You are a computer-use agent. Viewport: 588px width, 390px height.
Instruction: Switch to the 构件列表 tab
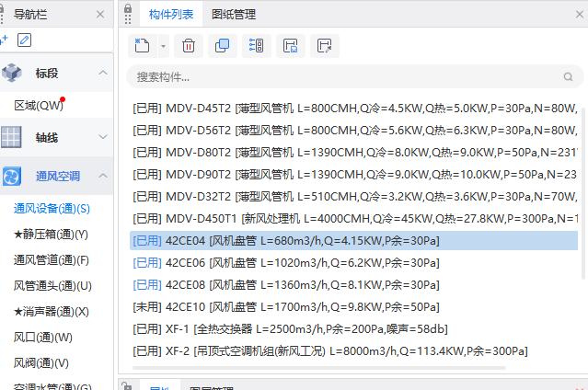(171, 14)
